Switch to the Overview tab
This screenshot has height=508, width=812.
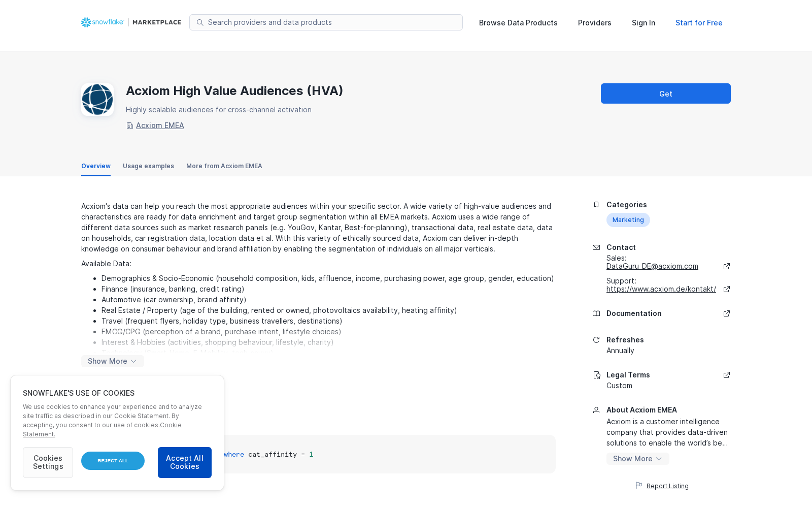tap(96, 166)
